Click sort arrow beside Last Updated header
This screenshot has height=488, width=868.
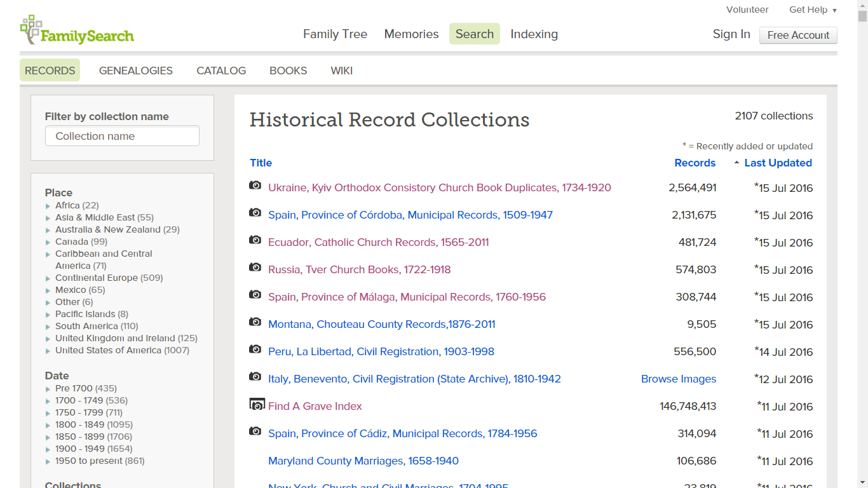(x=736, y=163)
